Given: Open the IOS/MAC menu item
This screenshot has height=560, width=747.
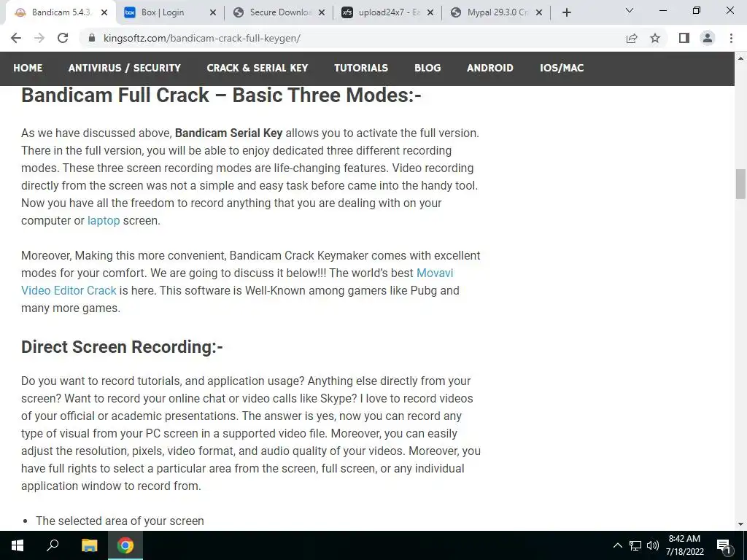Looking at the screenshot, I should coord(562,68).
